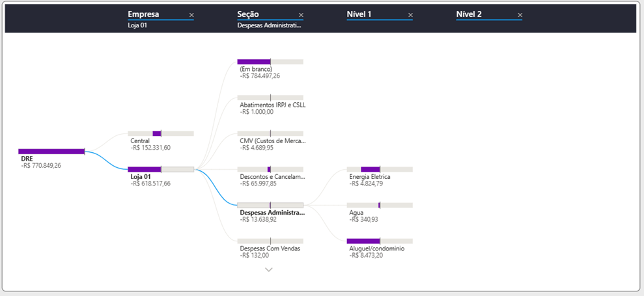Select the DRE root node bar
The width and height of the screenshot is (644, 296).
51,152
